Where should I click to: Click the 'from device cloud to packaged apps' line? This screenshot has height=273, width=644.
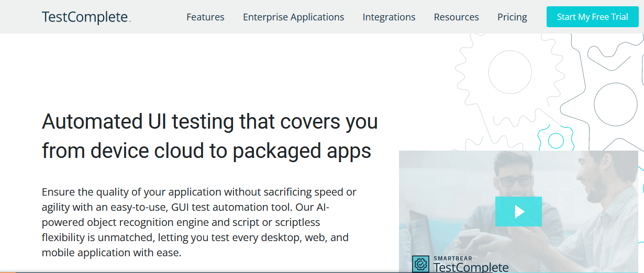tap(206, 151)
